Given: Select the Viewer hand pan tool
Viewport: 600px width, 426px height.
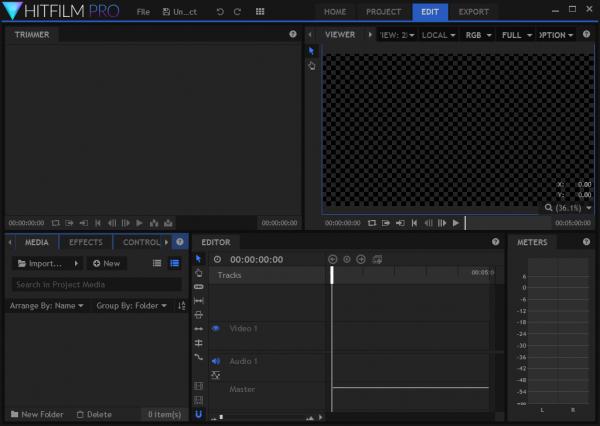Looking at the screenshot, I should pyautogui.click(x=312, y=65).
